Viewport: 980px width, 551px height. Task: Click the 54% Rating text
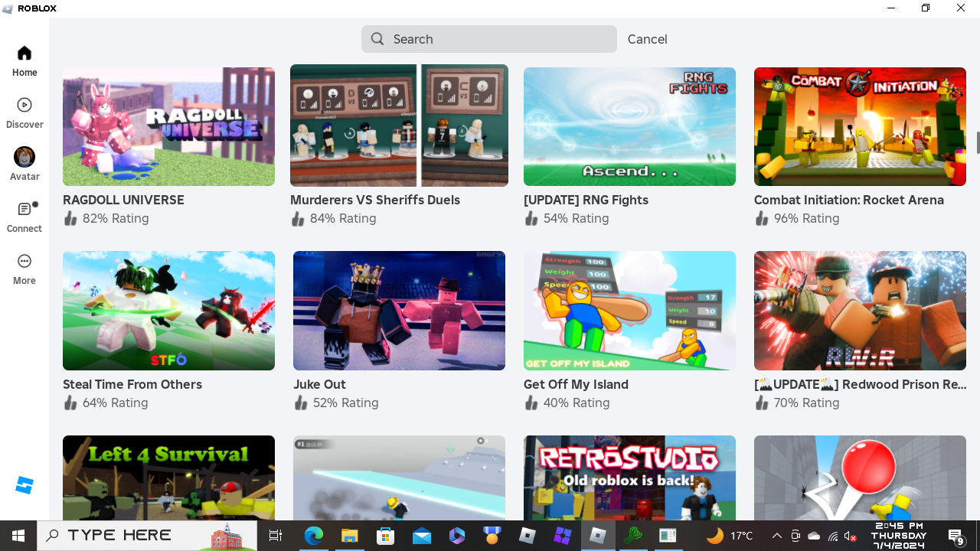(x=577, y=218)
